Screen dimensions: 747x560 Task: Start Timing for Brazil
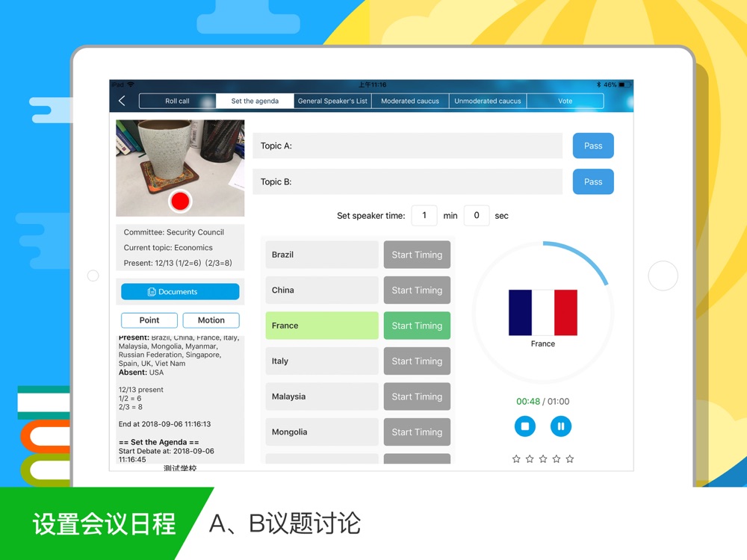coord(417,255)
